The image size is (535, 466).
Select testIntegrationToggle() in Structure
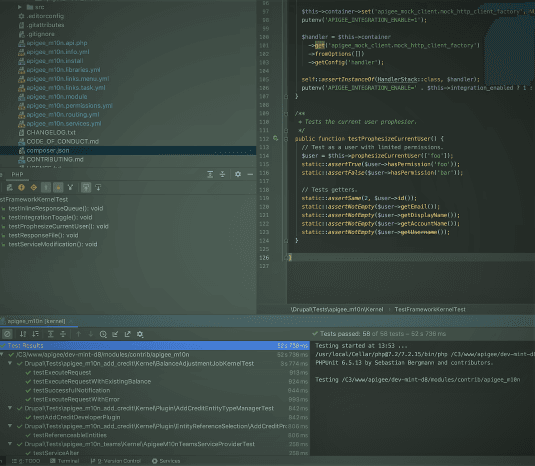(x=50, y=217)
